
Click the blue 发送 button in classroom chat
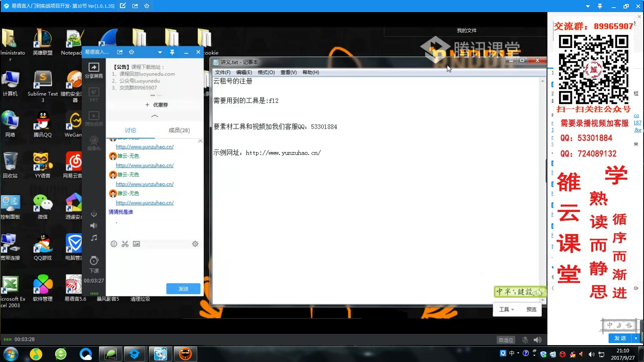click(183, 289)
